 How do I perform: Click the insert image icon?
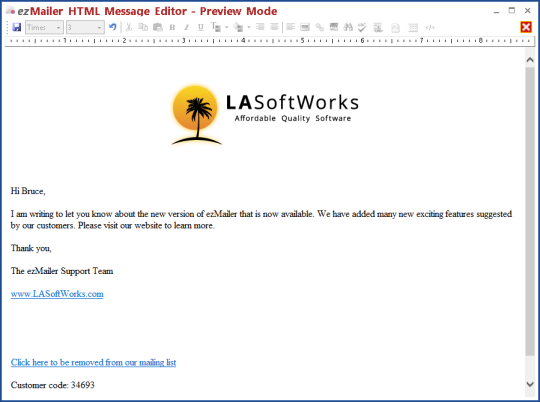pos(334,27)
